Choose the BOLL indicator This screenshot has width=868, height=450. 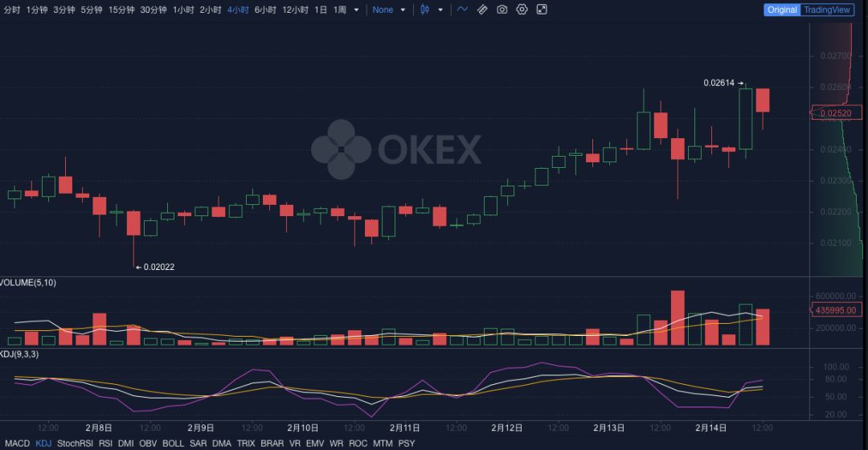pyautogui.click(x=173, y=443)
